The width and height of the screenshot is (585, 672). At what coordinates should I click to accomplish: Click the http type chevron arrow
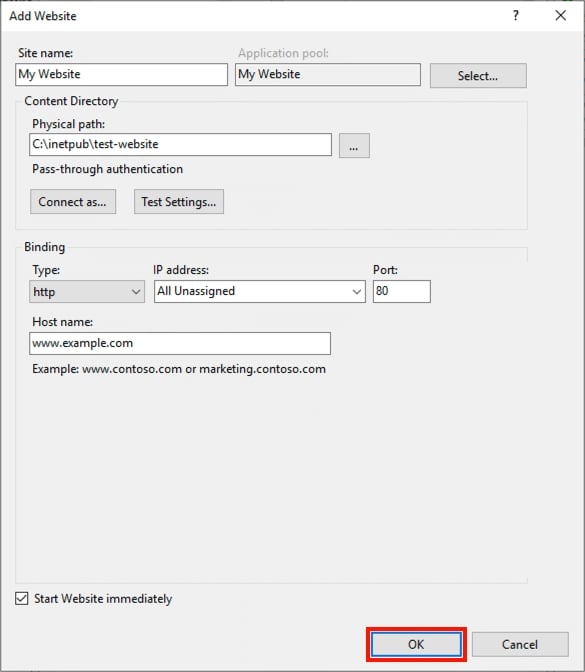point(136,292)
